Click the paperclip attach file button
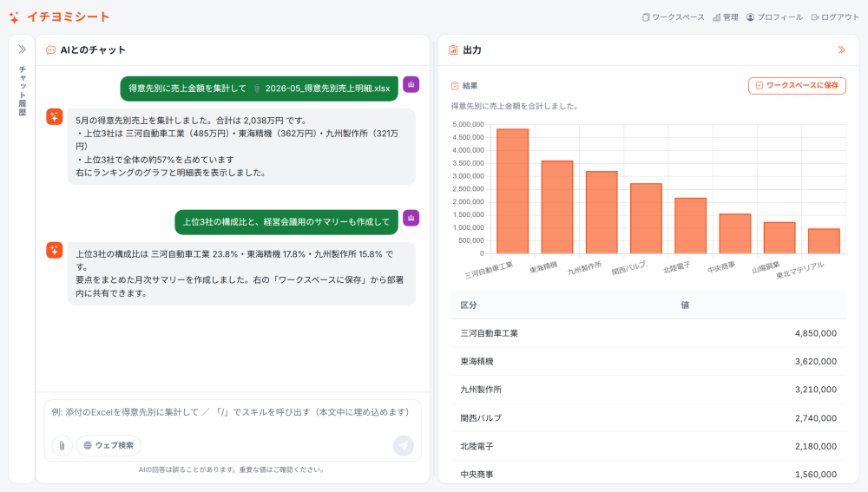 62,445
